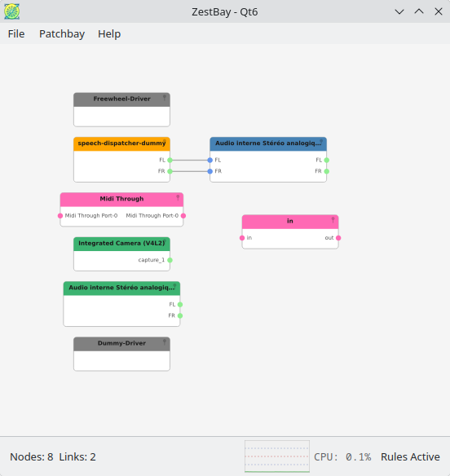The width and height of the screenshot is (450, 476).
Task: Open the File menu
Action: (16, 33)
